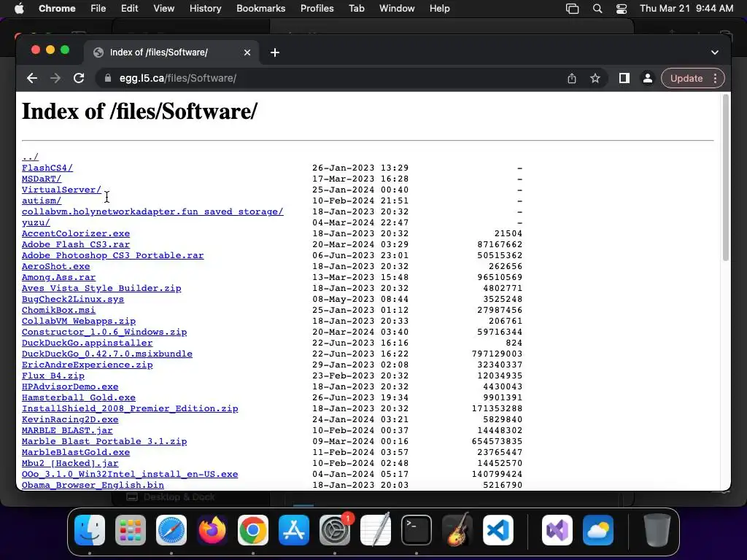Click the lock icon in address bar
The height and width of the screenshot is (560, 747).
pos(108,78)
